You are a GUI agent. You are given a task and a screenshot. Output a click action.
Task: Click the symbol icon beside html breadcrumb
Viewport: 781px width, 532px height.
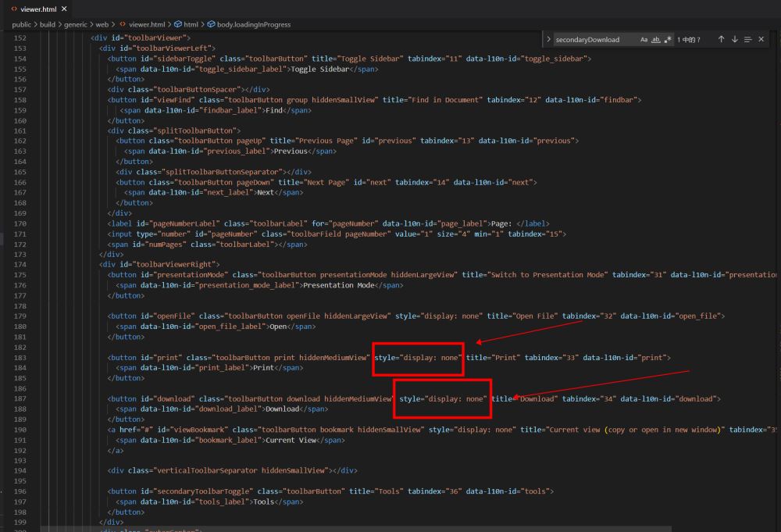[x=178, y=24]
